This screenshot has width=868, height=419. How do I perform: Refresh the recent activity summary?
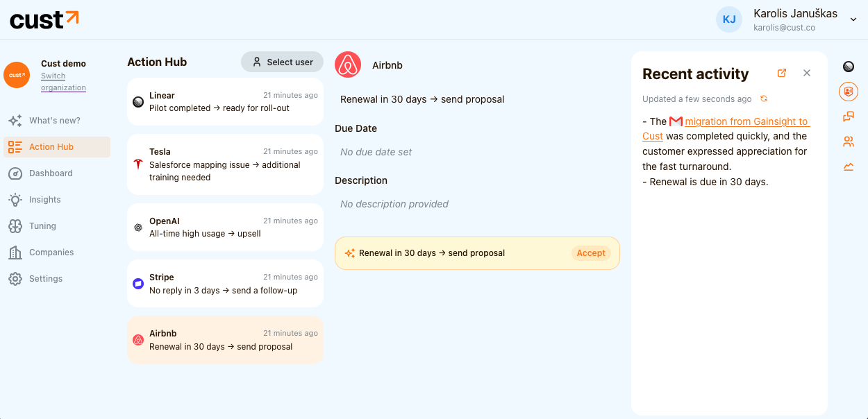764,99
